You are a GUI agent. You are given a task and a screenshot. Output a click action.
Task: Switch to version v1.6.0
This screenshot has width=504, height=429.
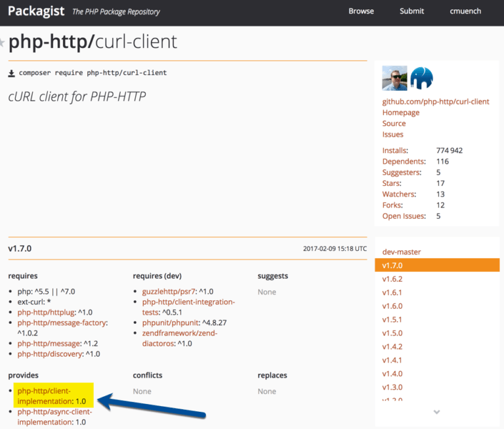[392, 306]
